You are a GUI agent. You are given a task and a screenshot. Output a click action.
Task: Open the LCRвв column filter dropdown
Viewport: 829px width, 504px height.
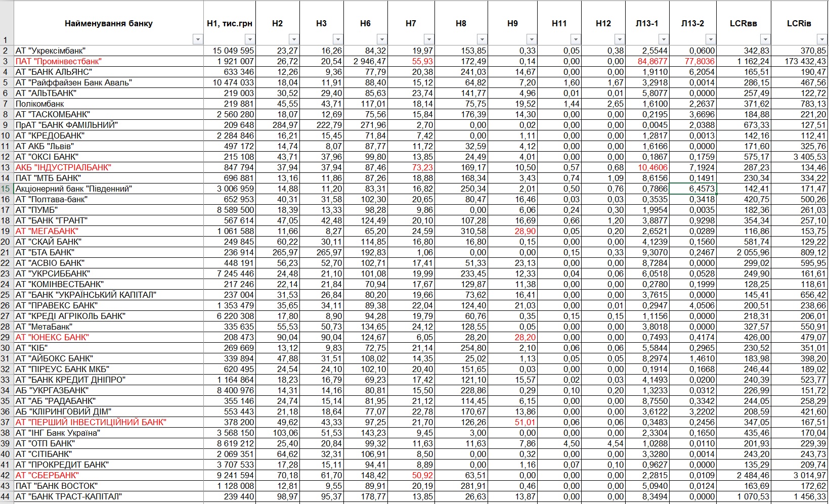(765, 39)
